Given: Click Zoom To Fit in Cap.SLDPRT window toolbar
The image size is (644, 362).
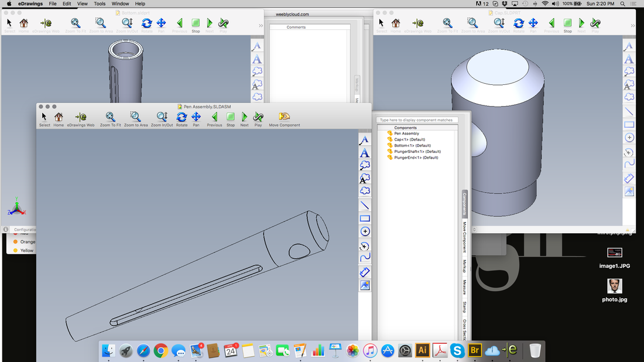Looking at the screenshot, I should (x=447, y=25).
